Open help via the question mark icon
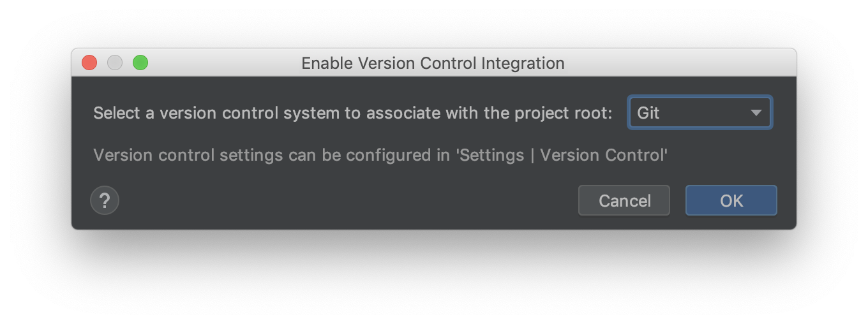The height and width of the screenshot is (324, 868). tap(105, 200)
